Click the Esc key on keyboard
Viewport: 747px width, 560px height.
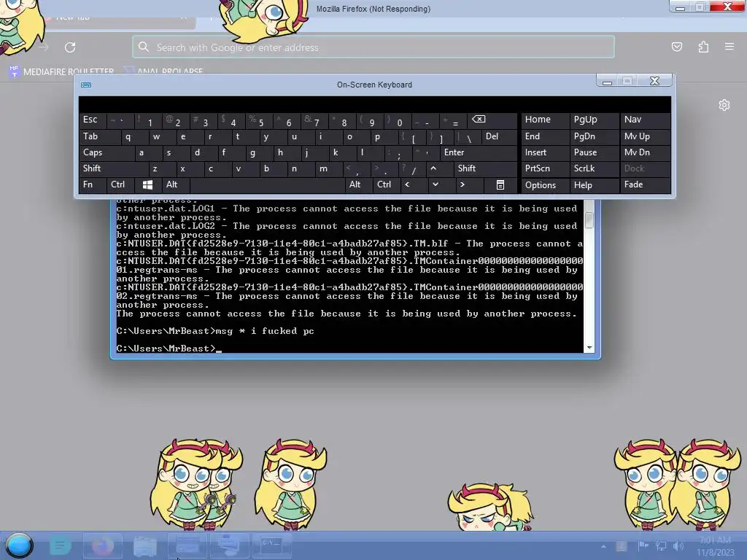(x=93, y=120)
